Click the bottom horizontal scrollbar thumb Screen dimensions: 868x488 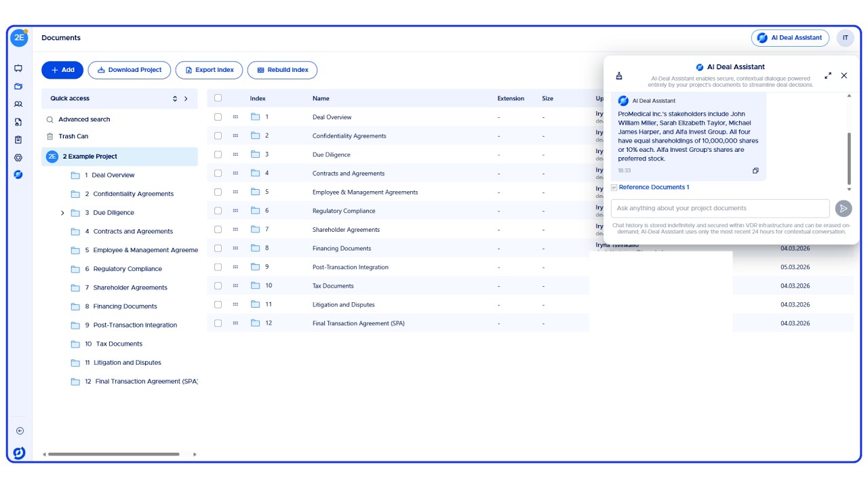114,454
